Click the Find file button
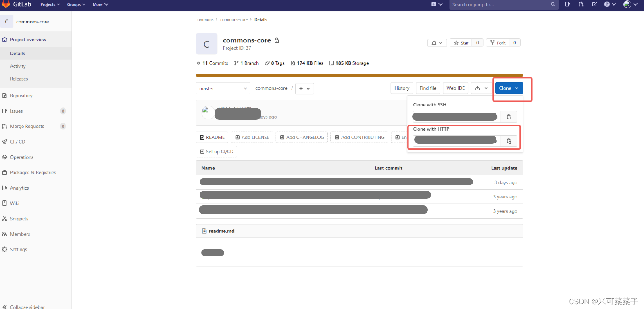This screenshot has height=309, width=644. (x=428, y=88)
